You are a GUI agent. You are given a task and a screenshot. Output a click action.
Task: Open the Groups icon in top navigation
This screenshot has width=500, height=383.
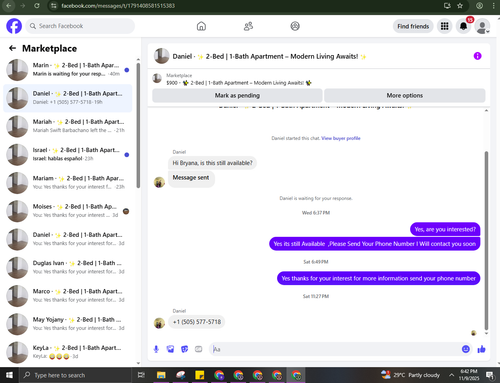pyautogui.click(x=295, y=26)
